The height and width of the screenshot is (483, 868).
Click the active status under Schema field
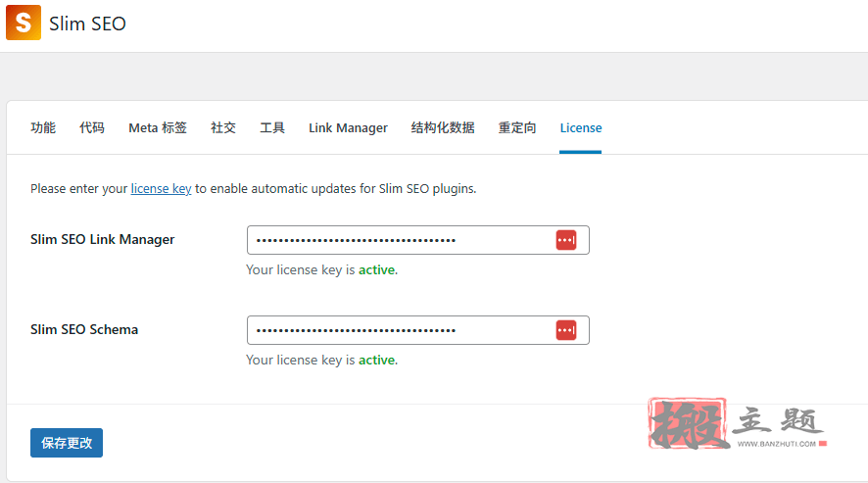tap(377, 360)
